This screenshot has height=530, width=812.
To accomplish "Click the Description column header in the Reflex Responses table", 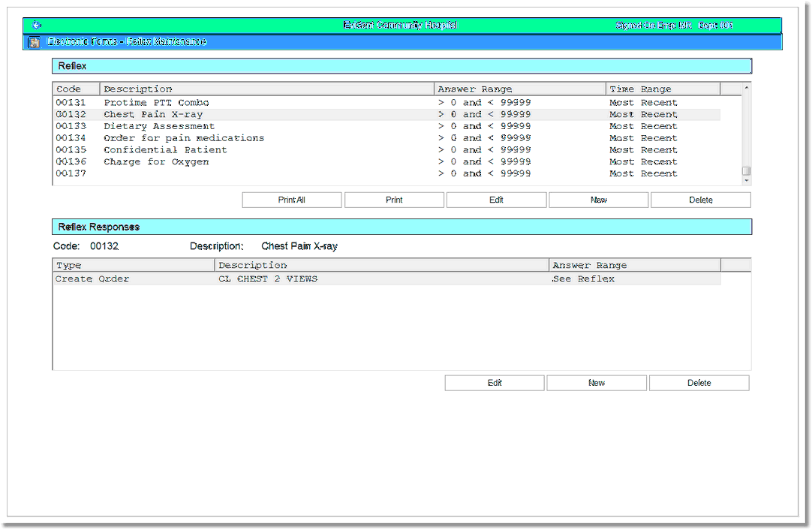I will [382, 265].
